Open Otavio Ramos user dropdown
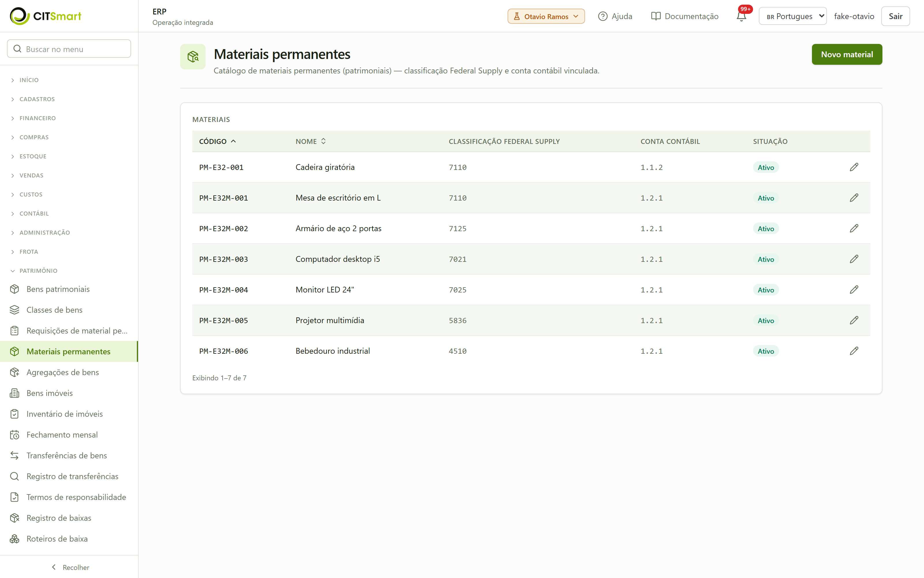Viewport: 924px width, 578px height. tap(546, 16)
